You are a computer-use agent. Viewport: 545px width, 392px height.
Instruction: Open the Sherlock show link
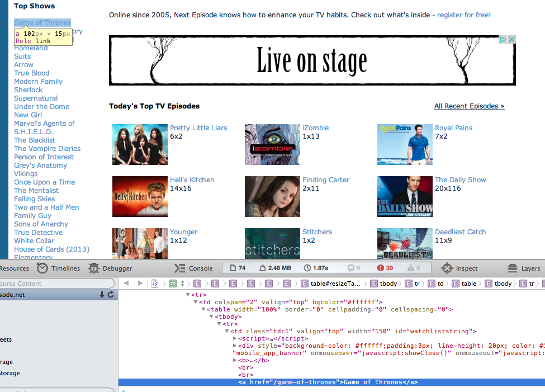(28, 89)
